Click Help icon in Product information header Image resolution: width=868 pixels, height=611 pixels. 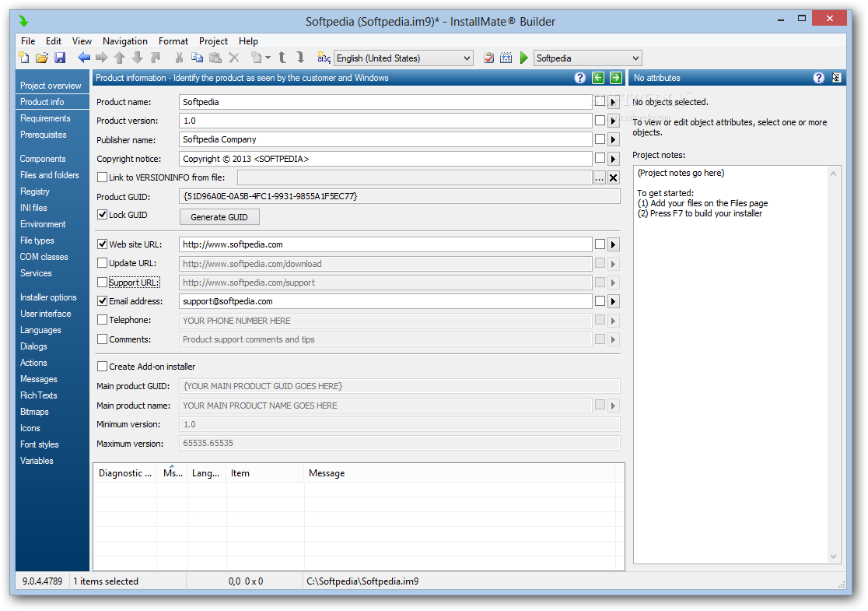point(579,78)
